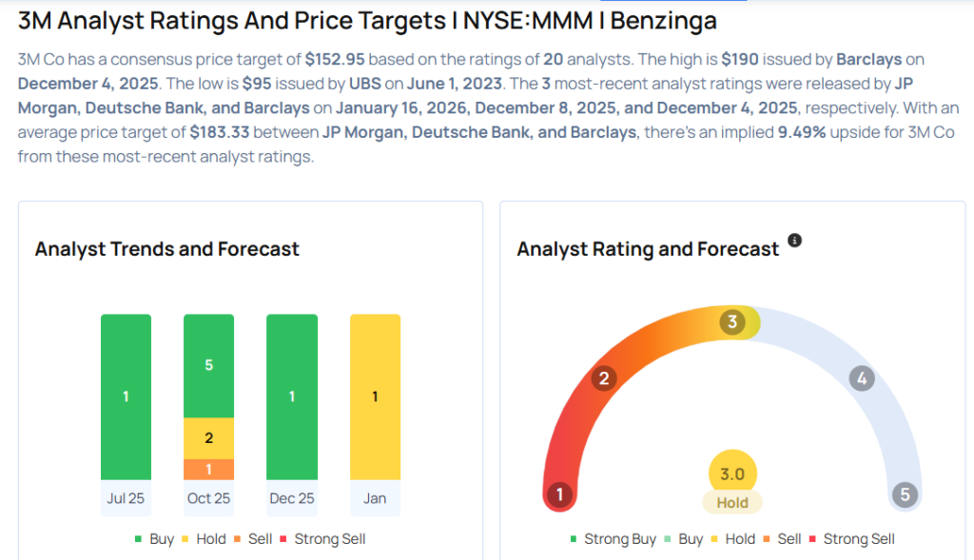Toggle Buy series in Analyst Trends legend

(x=153, y=539)
